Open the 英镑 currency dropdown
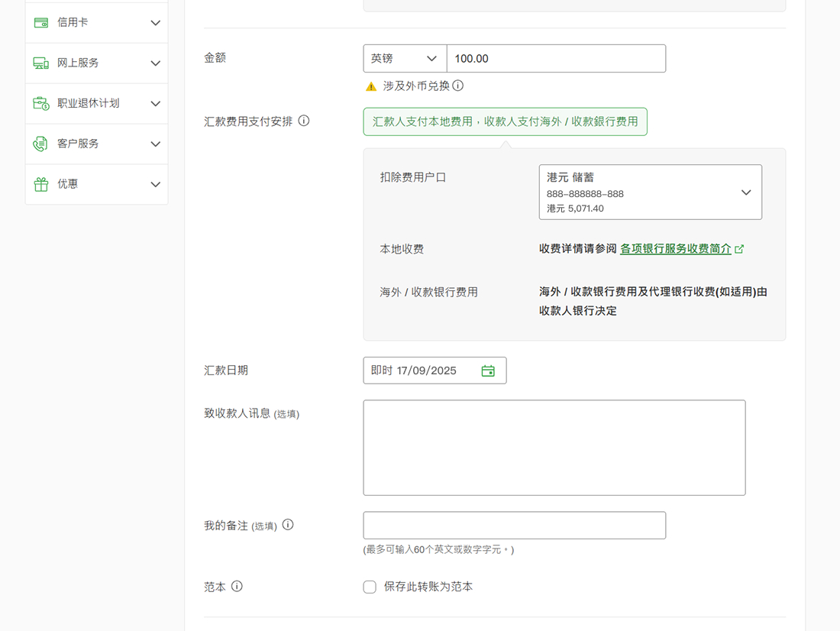 click(x=405, y=58)
